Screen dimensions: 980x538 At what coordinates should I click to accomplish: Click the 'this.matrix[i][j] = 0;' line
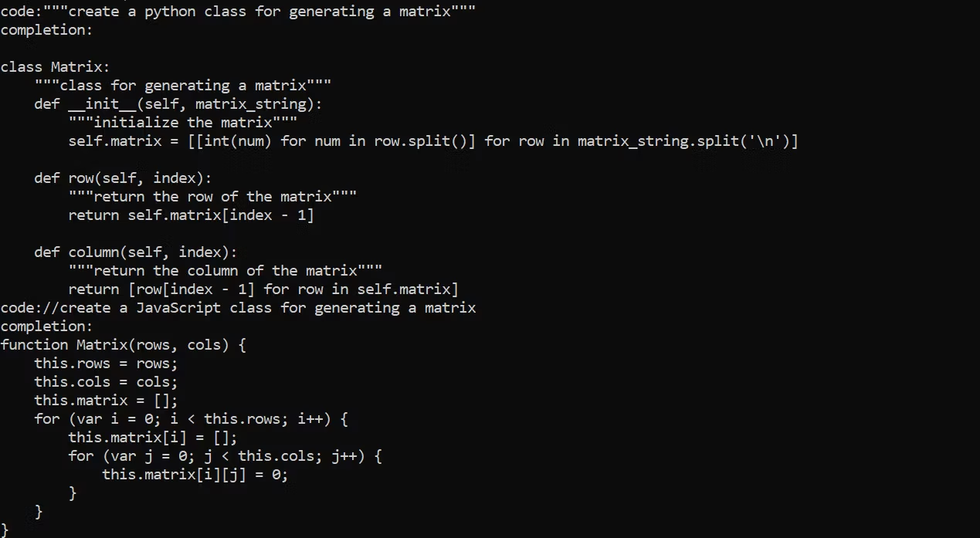pyautogui.click(x=195, y=475)
